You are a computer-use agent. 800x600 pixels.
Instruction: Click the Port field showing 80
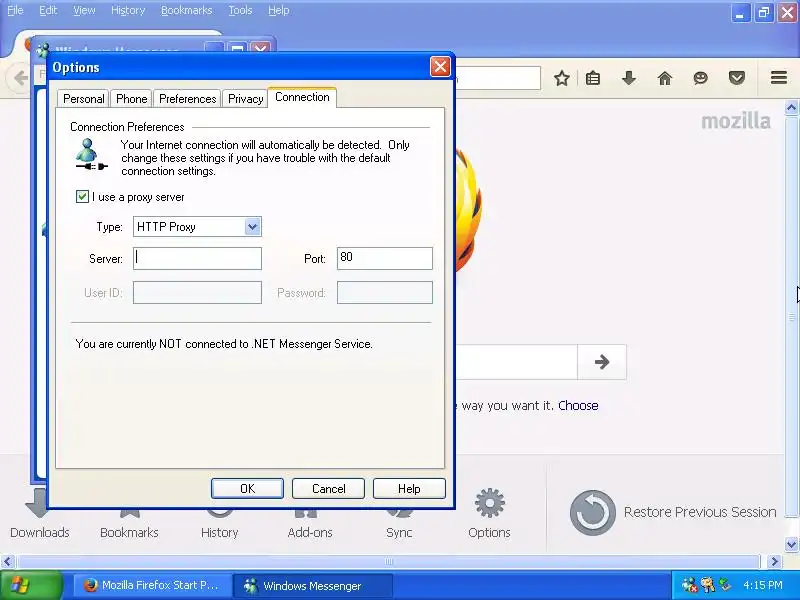coord(385,258)
